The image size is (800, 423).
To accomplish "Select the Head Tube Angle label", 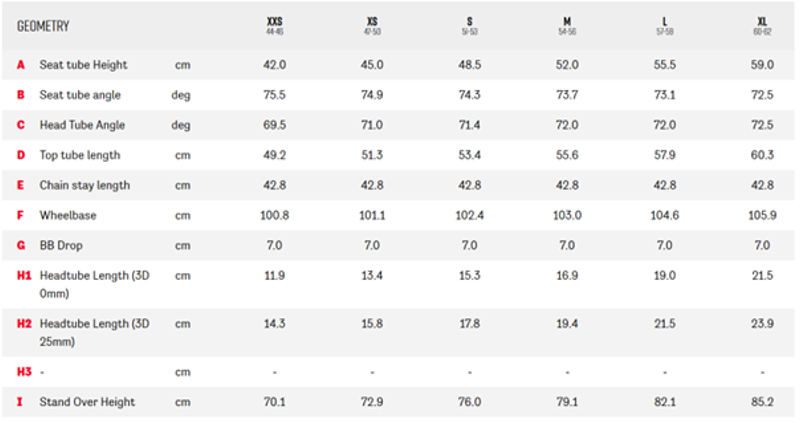I will point(84,125).
